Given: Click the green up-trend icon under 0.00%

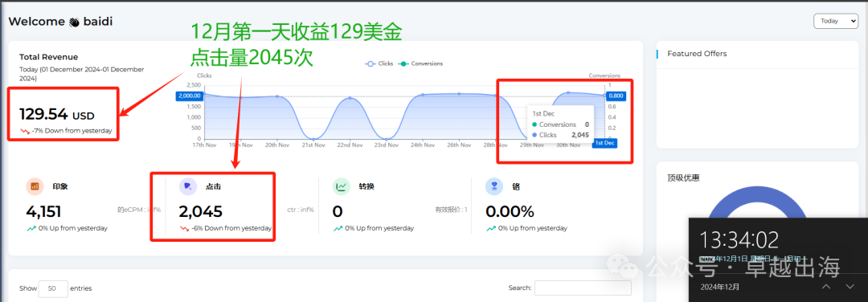Looking at the screenshot, I should tap(491, 228).
